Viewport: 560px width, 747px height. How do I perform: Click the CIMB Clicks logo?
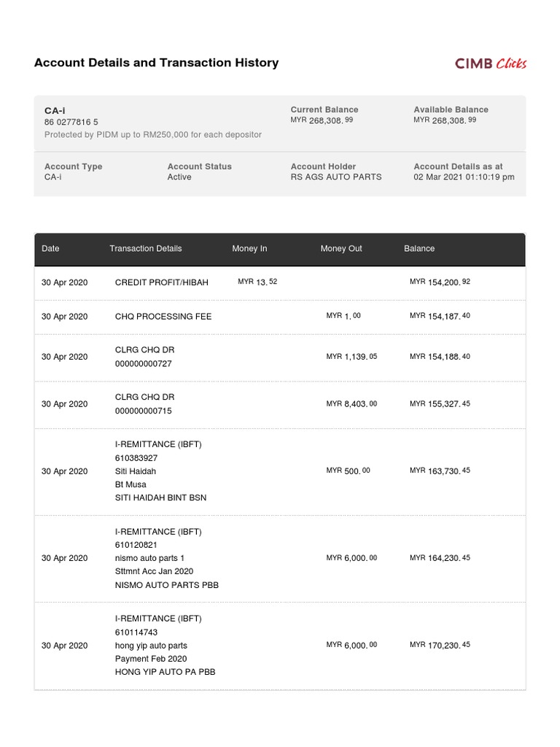coord(490,63)
